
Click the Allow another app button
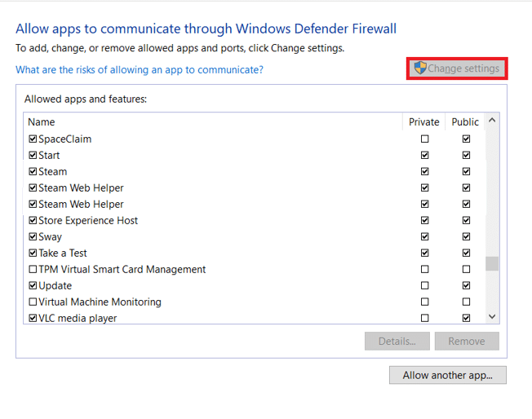click(448, 375)
